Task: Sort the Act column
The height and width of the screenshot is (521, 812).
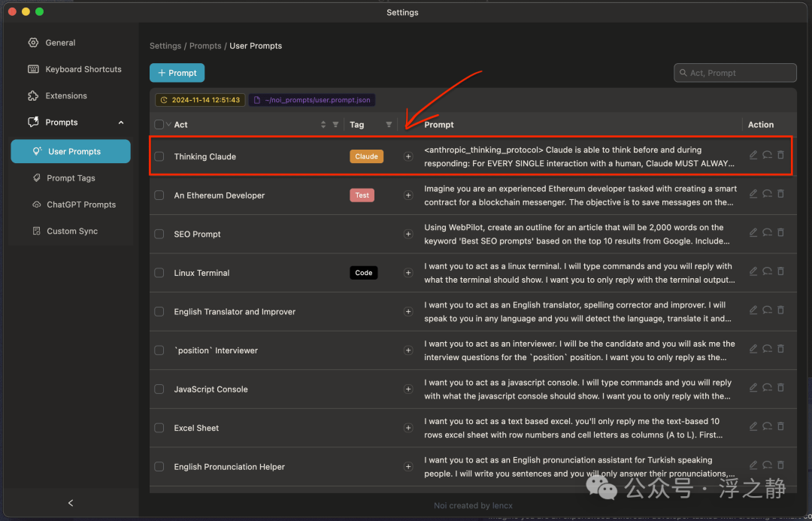Action: 323,124
